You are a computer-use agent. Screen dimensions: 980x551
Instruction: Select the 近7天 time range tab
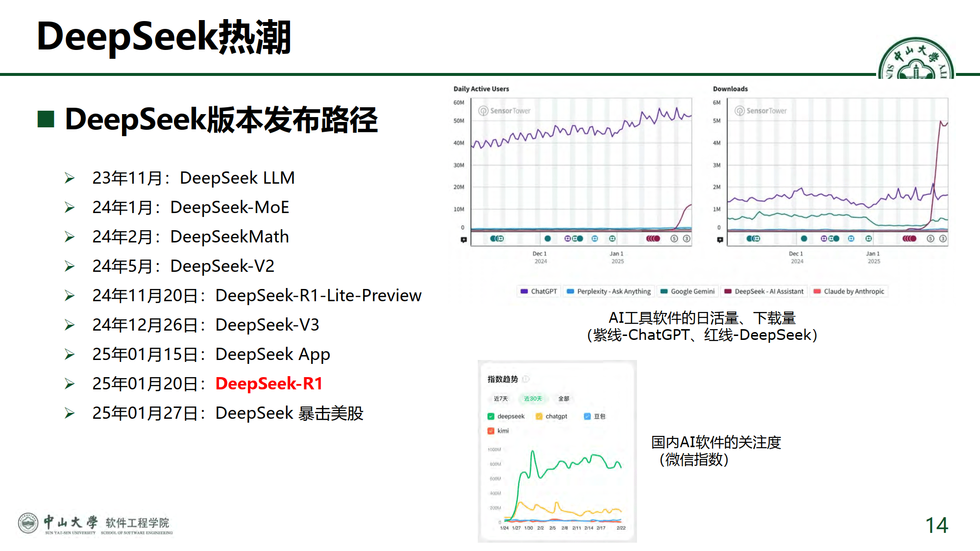pos(501,399)
